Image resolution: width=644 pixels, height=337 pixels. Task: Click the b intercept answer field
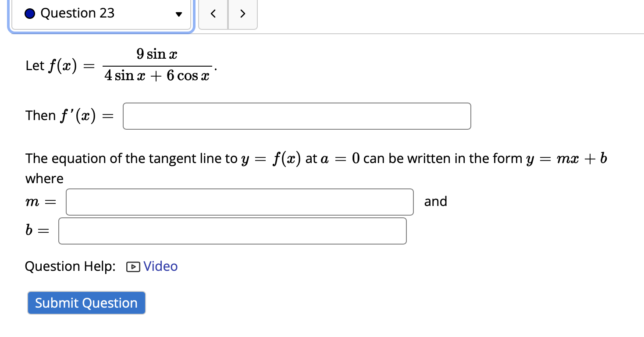pyautogui.click(x=232, y=231)
